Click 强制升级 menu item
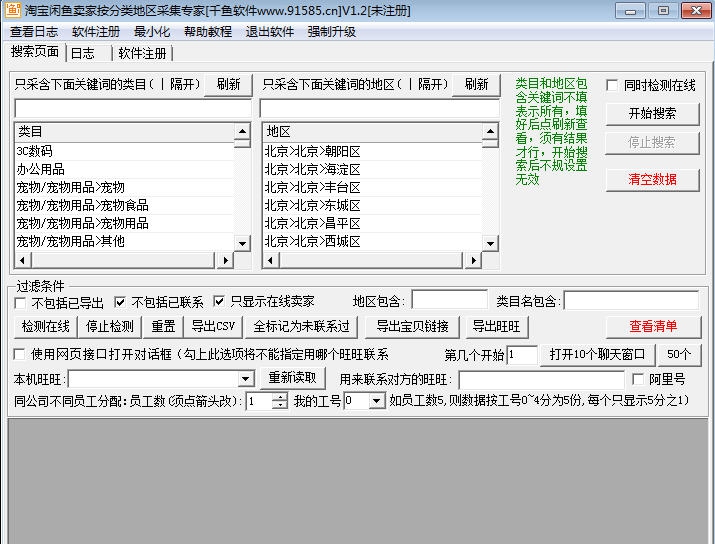Image resolution: width=715 pixels, height=544 pixels. [332, 32]
